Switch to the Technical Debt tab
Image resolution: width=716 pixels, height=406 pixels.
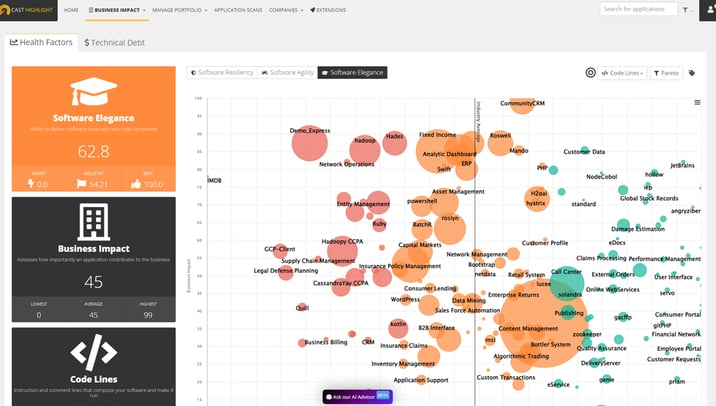pos(115,43)
